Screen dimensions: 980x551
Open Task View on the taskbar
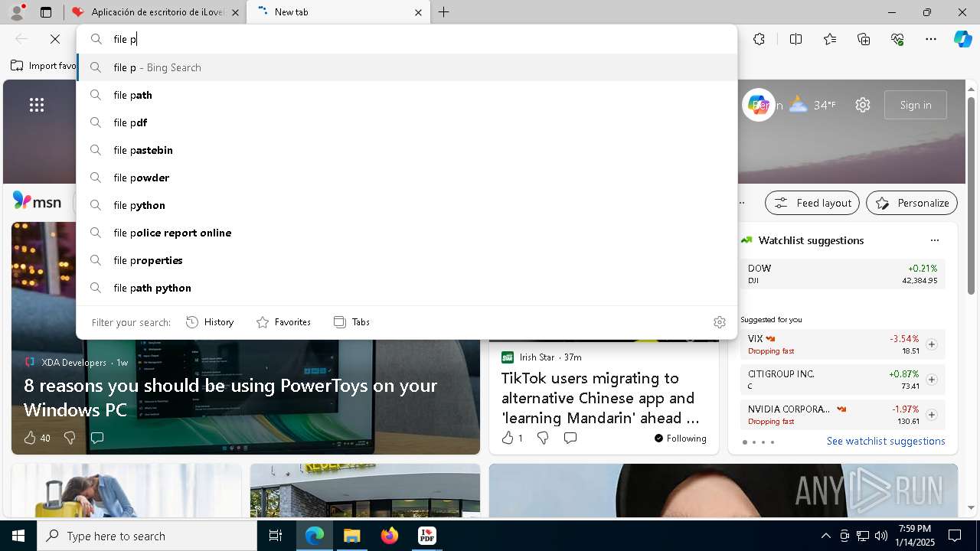click(x=276, y=536)
